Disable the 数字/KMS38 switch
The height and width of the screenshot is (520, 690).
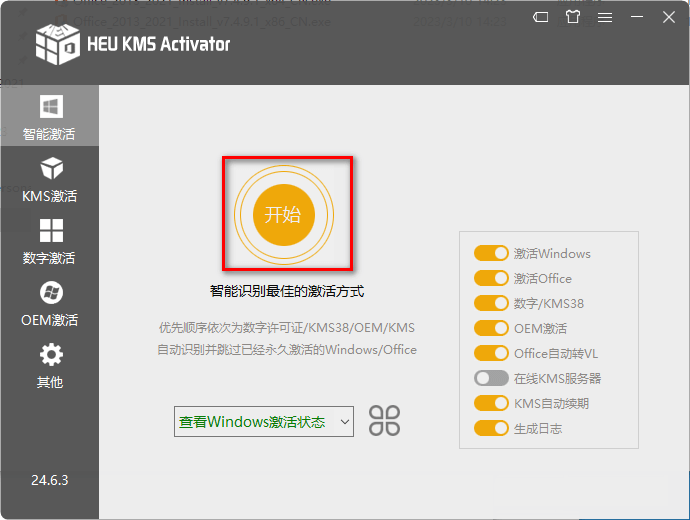click(491, 304)
